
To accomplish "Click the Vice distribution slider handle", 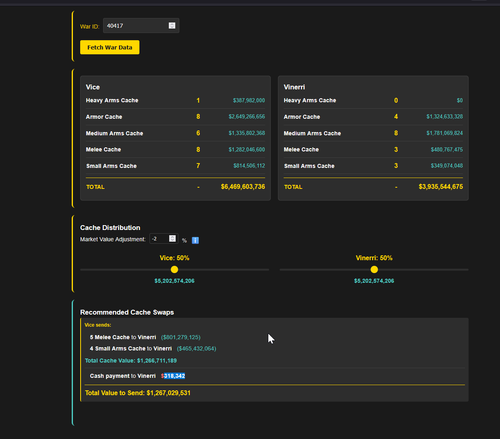I will 174,269.
